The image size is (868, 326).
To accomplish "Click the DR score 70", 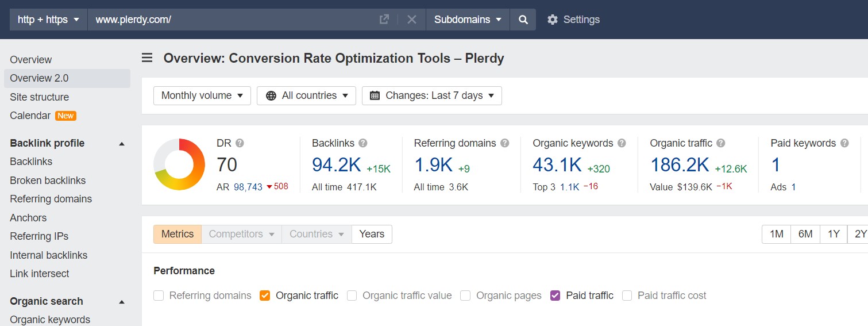I will (227, 165).
